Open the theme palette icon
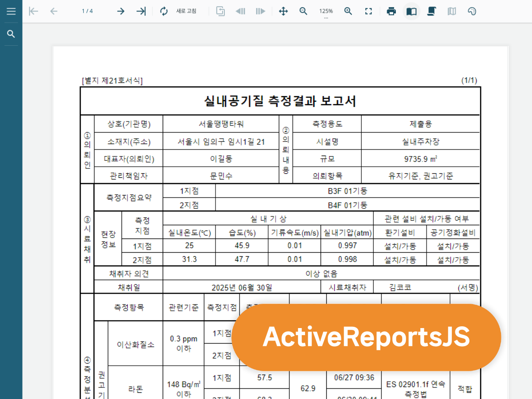Screen dimensions: 532x399 [x=472, y=11]
